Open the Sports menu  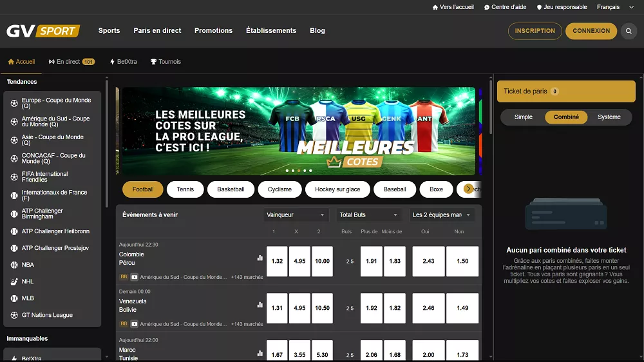[109, 30]
